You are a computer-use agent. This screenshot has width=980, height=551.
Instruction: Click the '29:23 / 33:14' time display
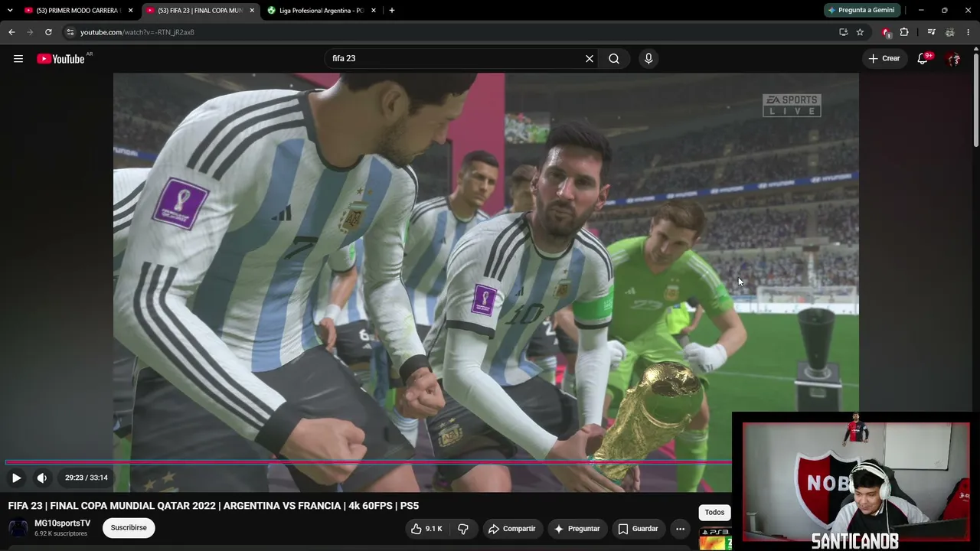[x=87, y=478]
